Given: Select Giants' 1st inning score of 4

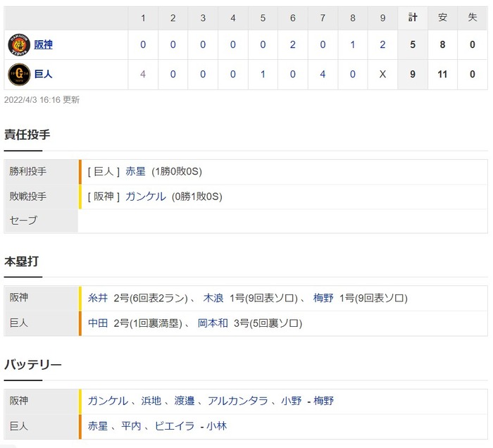Looking at the screenshot, I should pos(143,75).
